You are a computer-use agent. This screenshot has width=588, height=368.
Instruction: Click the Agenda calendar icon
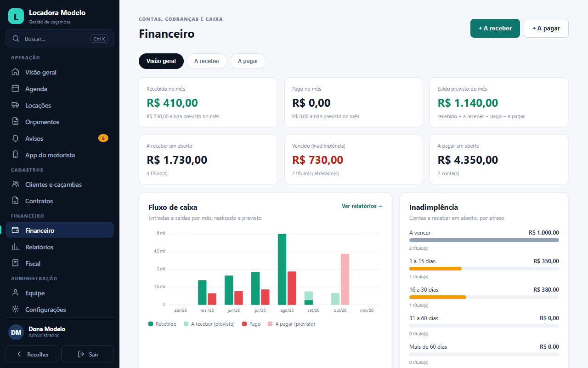click(16, 89)
